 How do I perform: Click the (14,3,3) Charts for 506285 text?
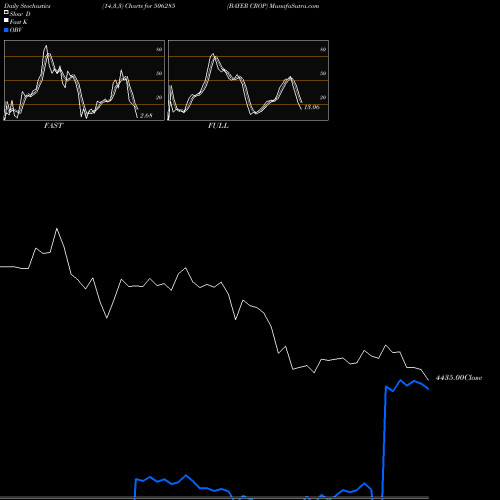(139, 6)
